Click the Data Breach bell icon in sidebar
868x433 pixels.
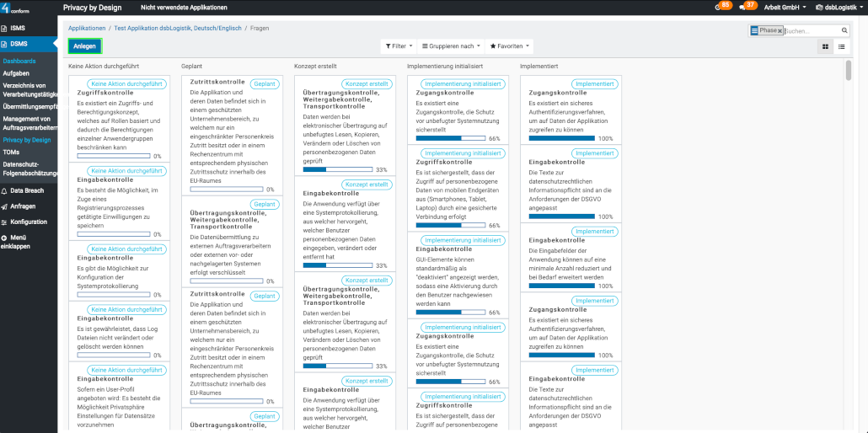(x=4, y=191)
